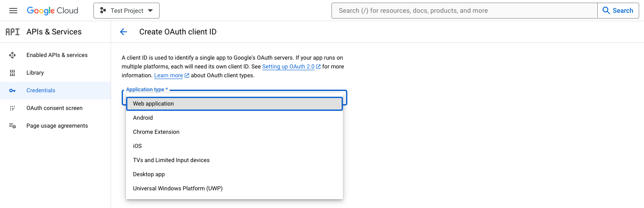Click the blue Search button

618,11
